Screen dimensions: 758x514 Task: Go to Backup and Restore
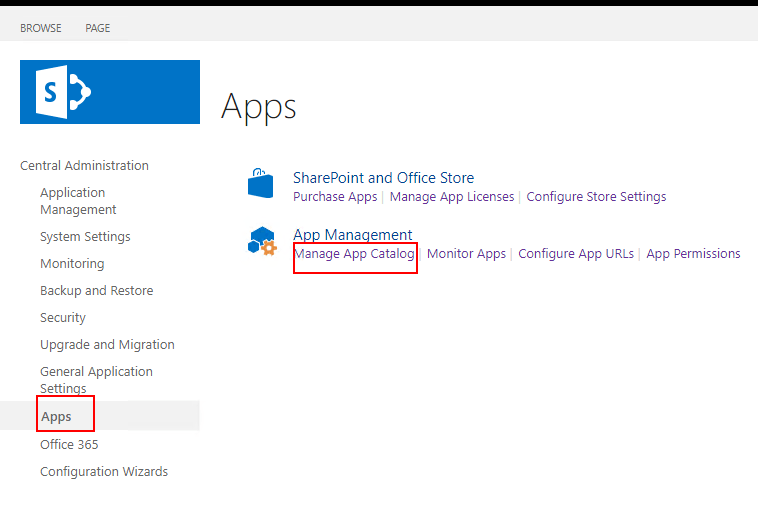(x=96, y=291)
